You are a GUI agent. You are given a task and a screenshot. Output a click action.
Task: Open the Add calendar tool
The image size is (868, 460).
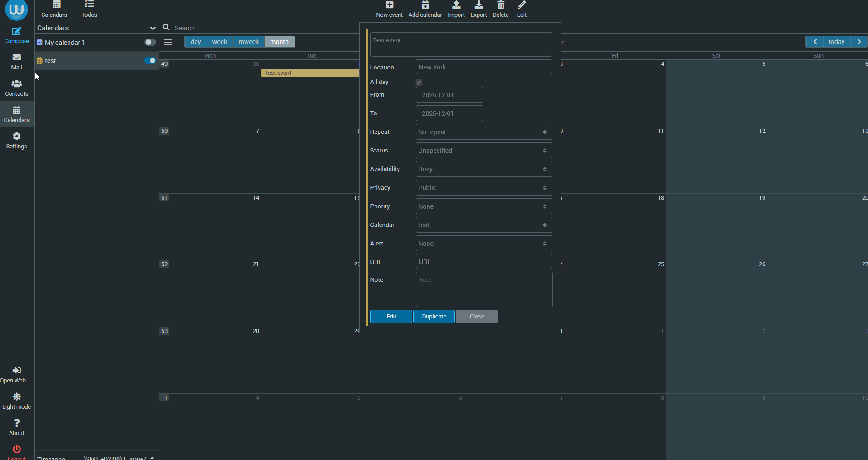pyautogui.click(x=425, y=9)
